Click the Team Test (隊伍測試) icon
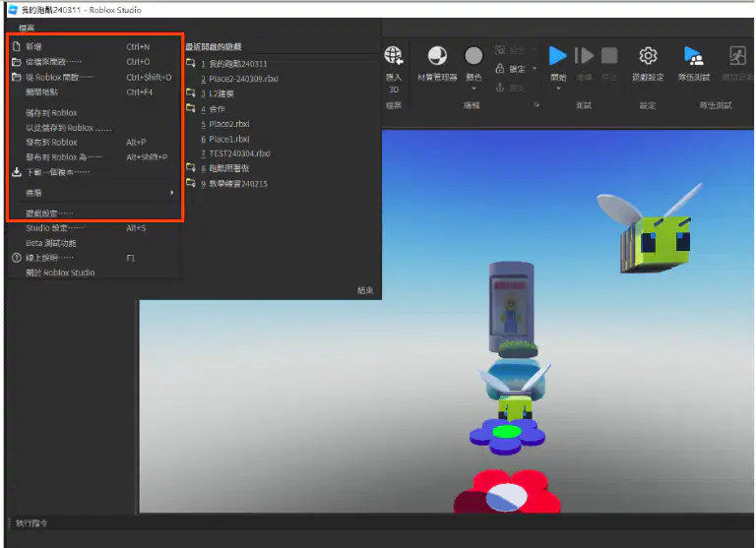The width and height of the screenshot is (756, 548). point(693,55)
